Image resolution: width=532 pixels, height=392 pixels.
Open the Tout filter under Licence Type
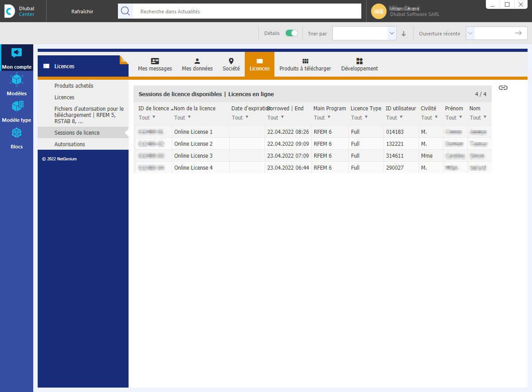pos(358,117)
